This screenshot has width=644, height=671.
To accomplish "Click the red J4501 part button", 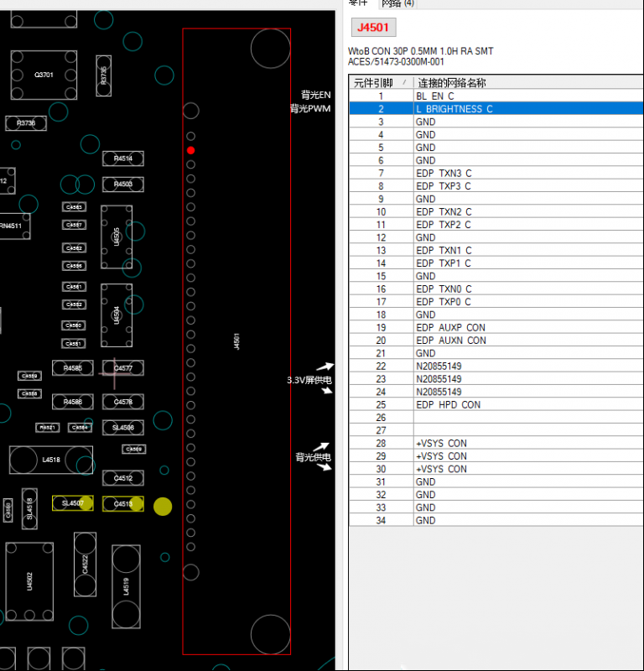I will [x=373, y=28].
